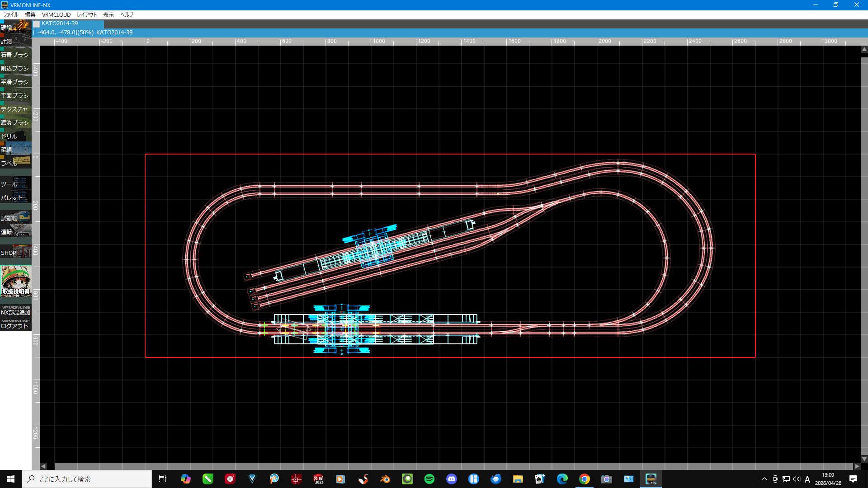Screen dimensions: 868x488
Task: Click the vertical scrollbar down arrow
Action: (x=864, y=459)
